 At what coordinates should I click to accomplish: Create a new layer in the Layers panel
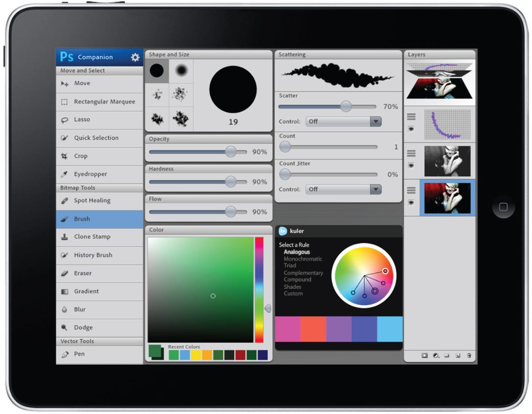click(457, 355)
